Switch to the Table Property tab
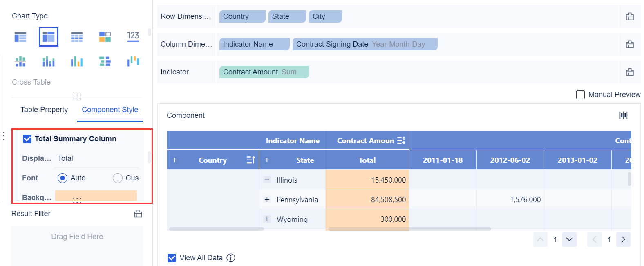Screen dimensions: 644x266 [x=44, y=110]
